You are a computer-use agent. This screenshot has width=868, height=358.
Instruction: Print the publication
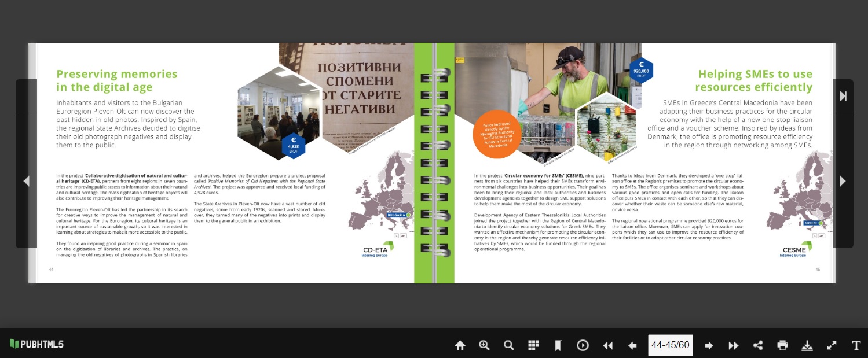pyautogui.click(x=782, y=345)
